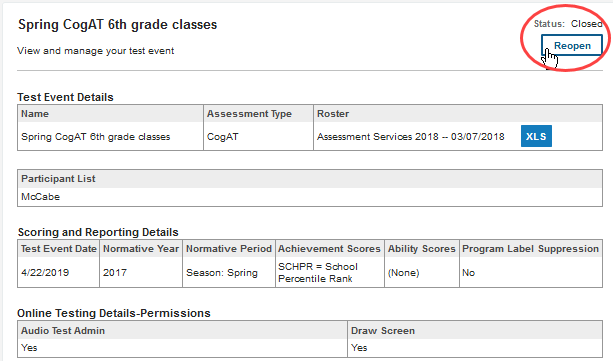The image size is (613, 361).
Task: Click the 4/22/2019 test event date
Action: point(45,273)
